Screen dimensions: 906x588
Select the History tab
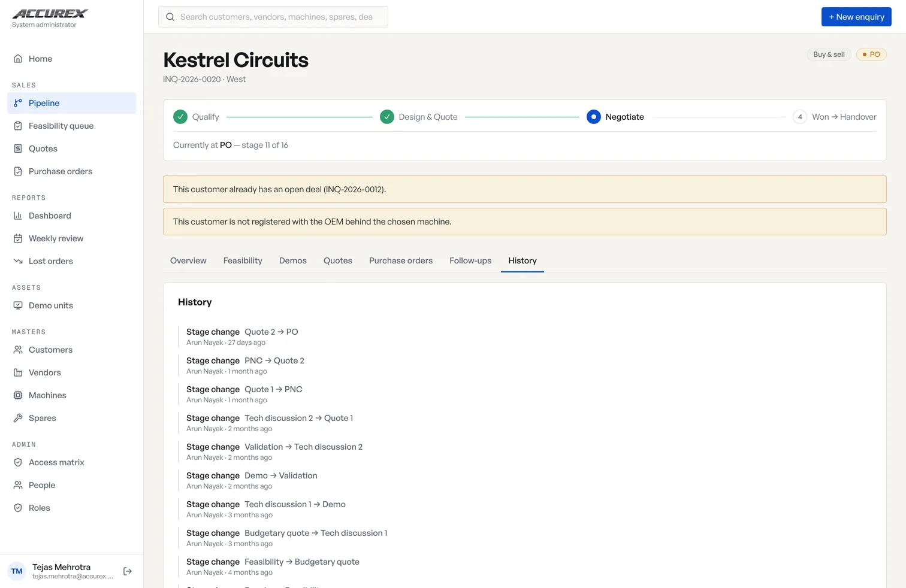click(523, 260)
